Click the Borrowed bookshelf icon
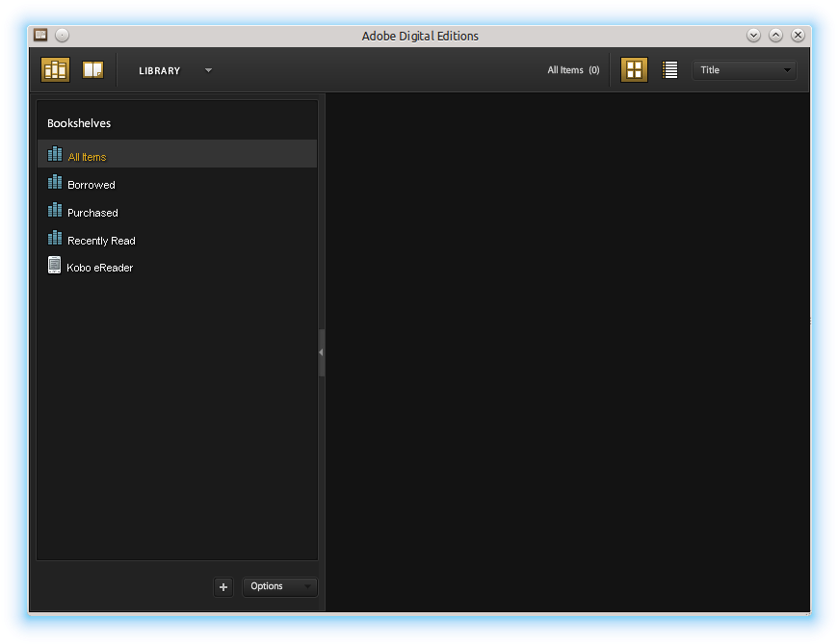838x644 pixels. 55,183
